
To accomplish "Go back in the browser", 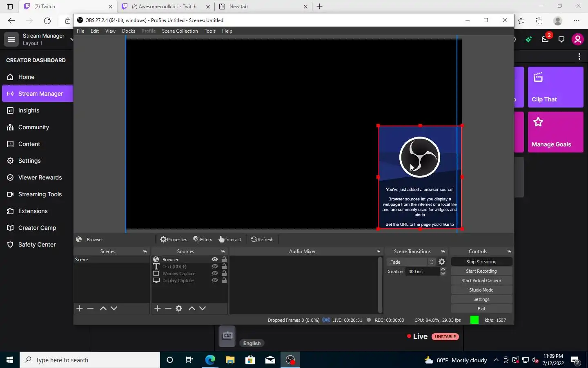I will pyautogui.click(x=11, y=20).
